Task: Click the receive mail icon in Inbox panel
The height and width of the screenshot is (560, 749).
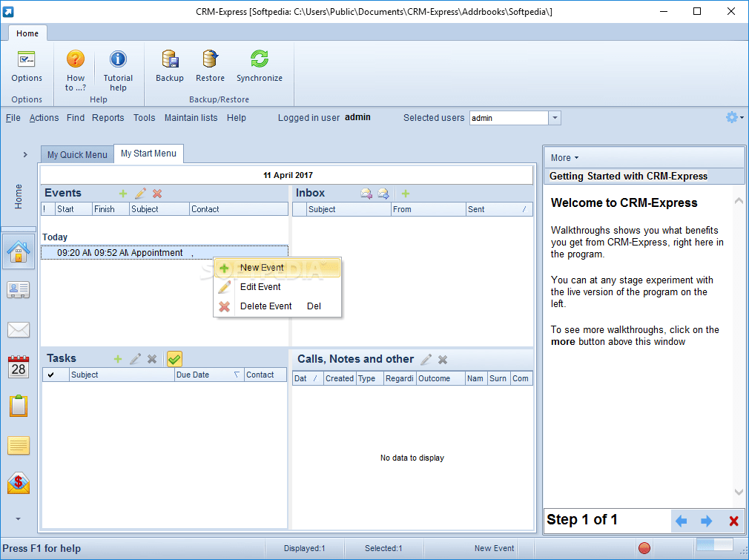Action: [x=366, y=193]
